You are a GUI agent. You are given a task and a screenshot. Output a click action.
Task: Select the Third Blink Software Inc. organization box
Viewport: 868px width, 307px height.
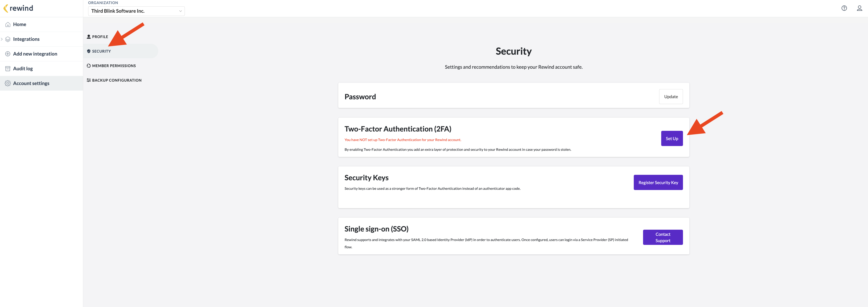[x=136, y=11]
